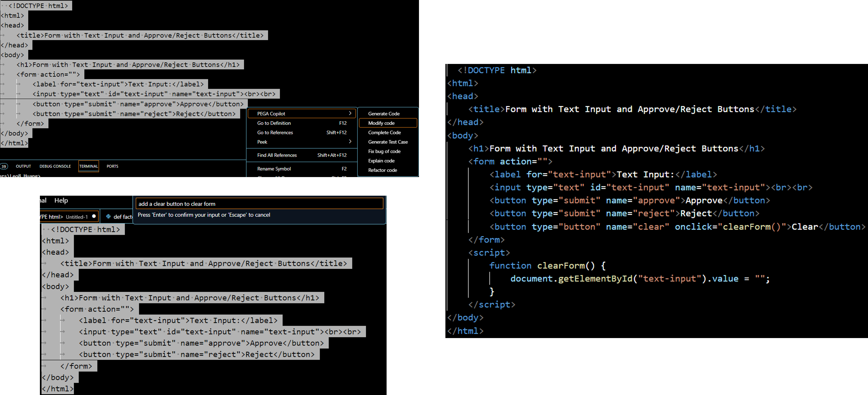Viewport: 868px width, 395px height.
Task: Click the <h1> line in the Untitled-1 editor
Action: 190,298
